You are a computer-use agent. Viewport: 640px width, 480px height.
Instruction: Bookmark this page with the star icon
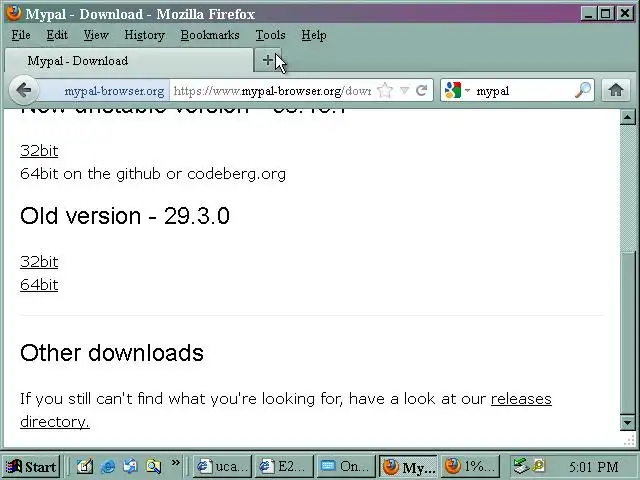click(x=385, y=90)
